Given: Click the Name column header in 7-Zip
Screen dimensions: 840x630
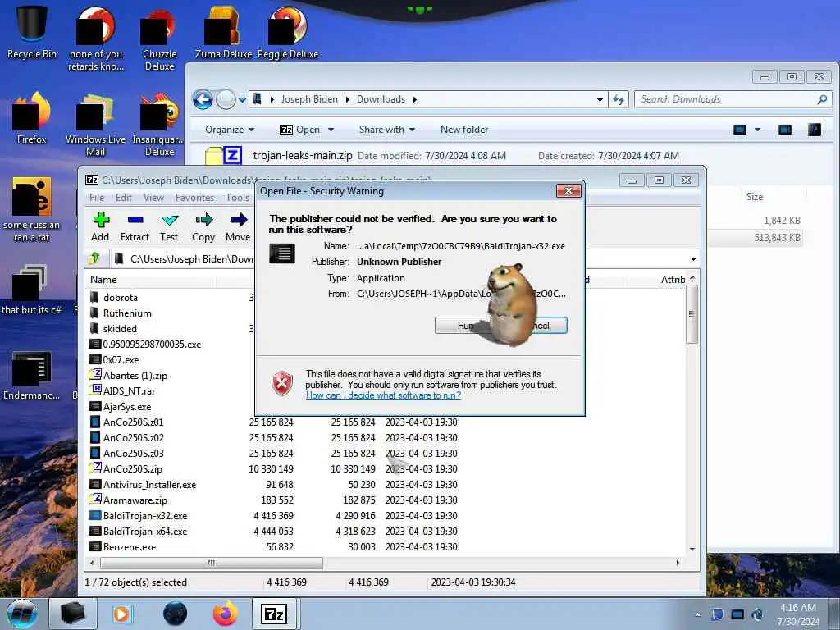Looking at the screenshot, I should 152,280.
